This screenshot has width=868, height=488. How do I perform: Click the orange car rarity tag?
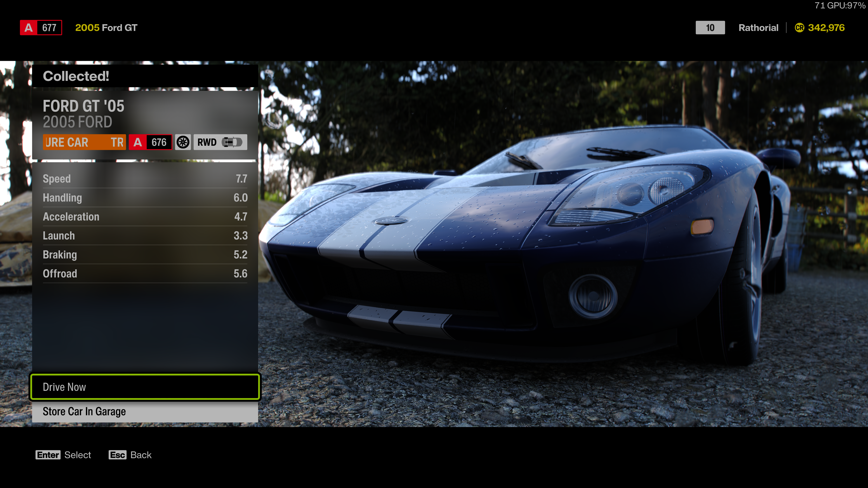click(84, 142)
